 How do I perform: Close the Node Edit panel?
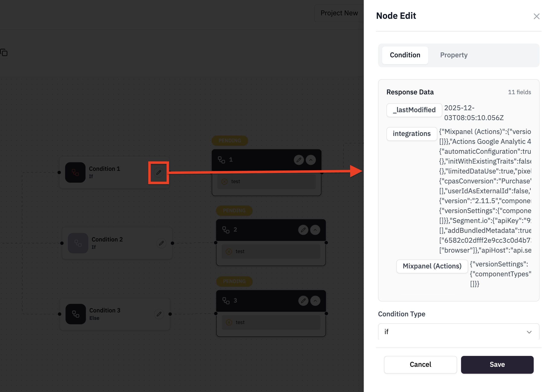pyautogui.click(x=536, y=16)
